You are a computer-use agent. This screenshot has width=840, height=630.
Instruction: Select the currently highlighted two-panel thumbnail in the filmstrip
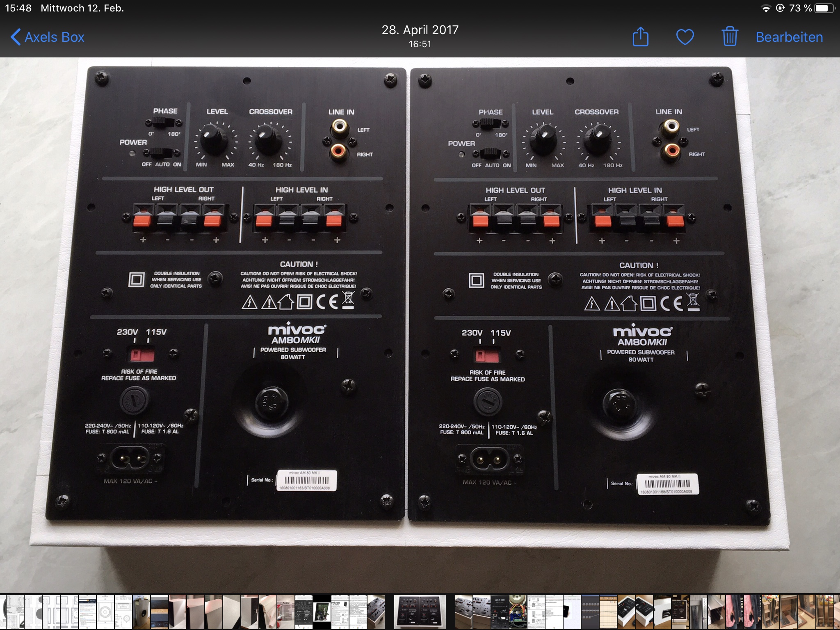[420, 612]
